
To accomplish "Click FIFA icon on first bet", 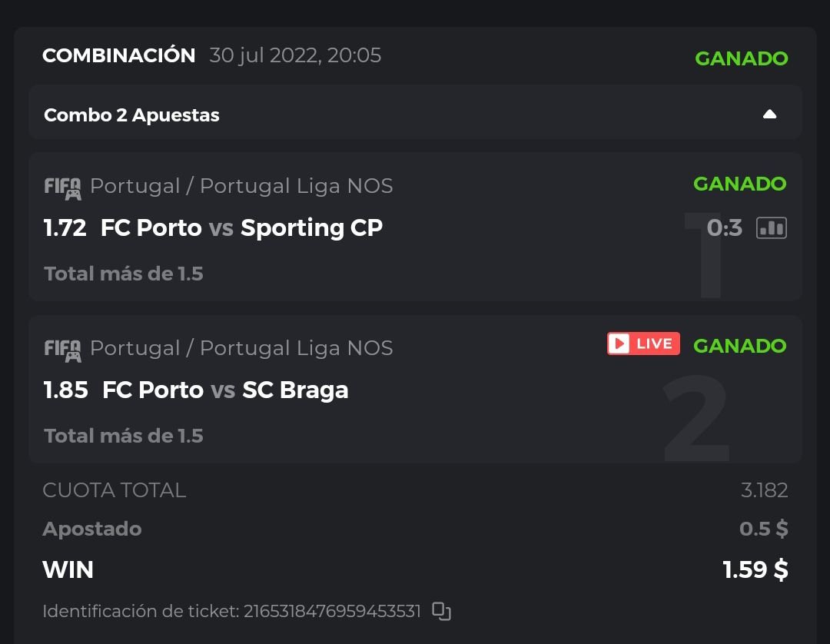I will (62, 188).
